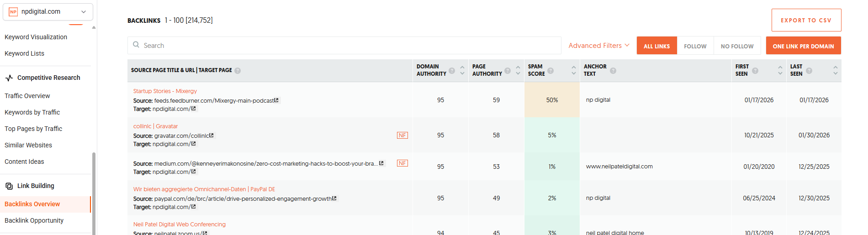
Task: Show help for Spam Score column
Action: tap(550, 71)
